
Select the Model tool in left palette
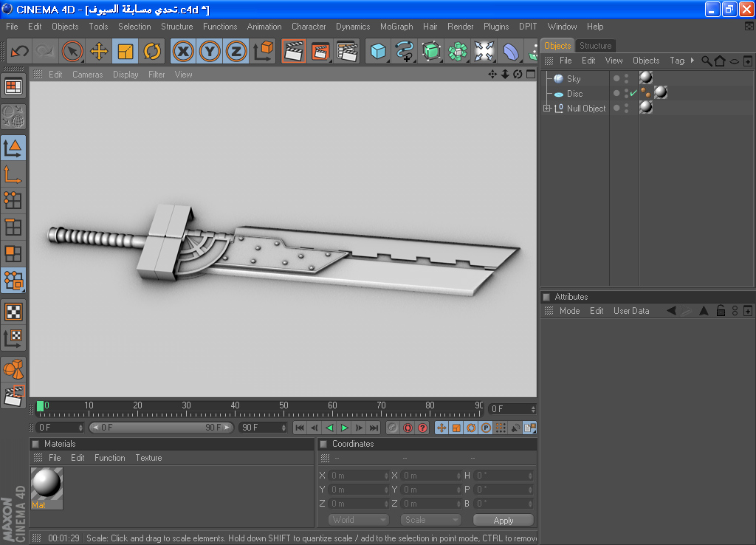[13, 148]
